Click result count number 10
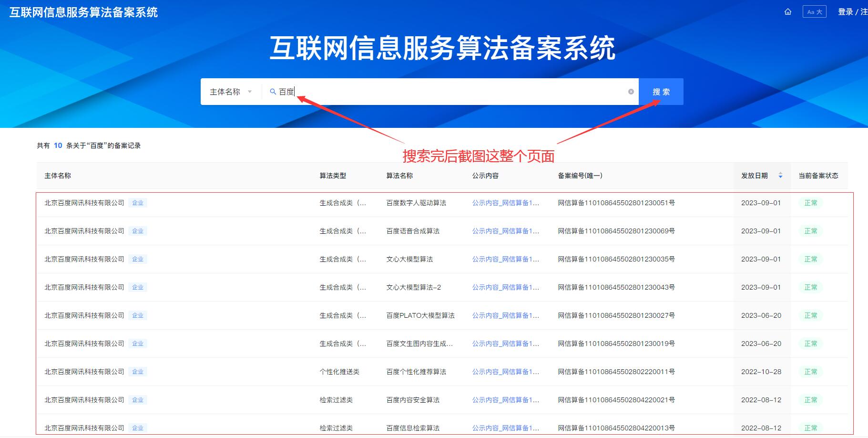868x438 pixels. point(58,146)
